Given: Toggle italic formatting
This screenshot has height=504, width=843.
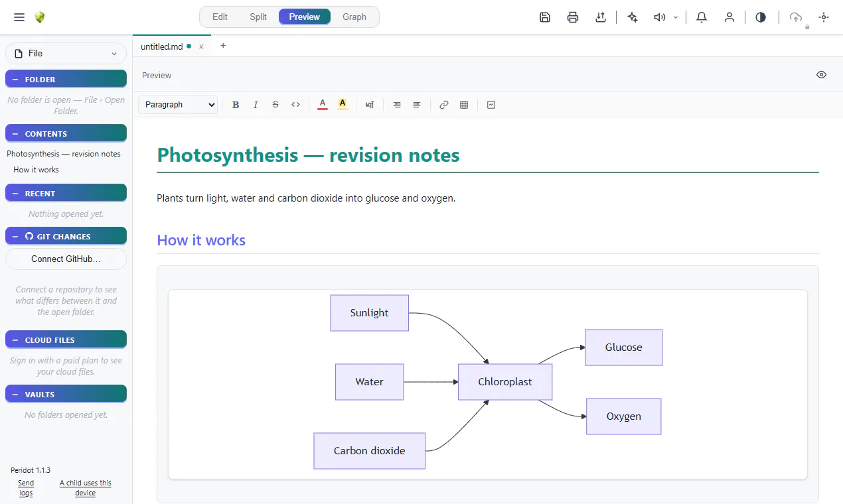Looking at the screenshot, I should coord(256,105).
